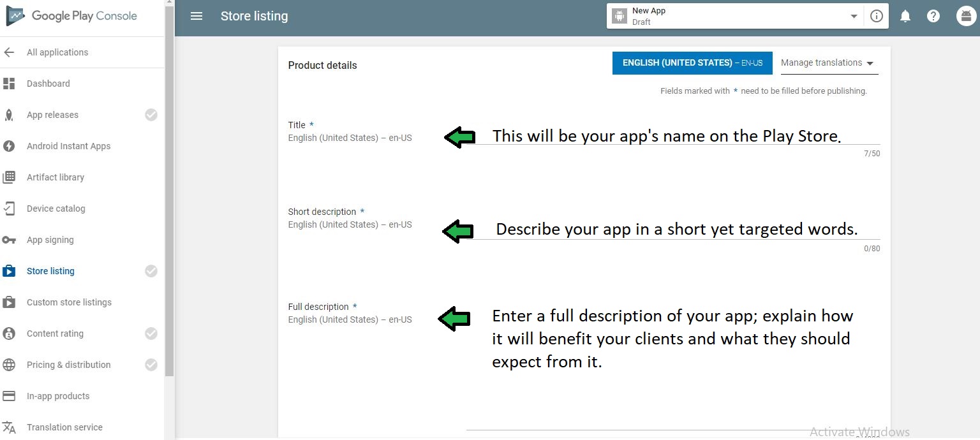Viewport: 980px width, 440px height.
Task: Click the Android app icon in selector
Action: coord(620,17)
